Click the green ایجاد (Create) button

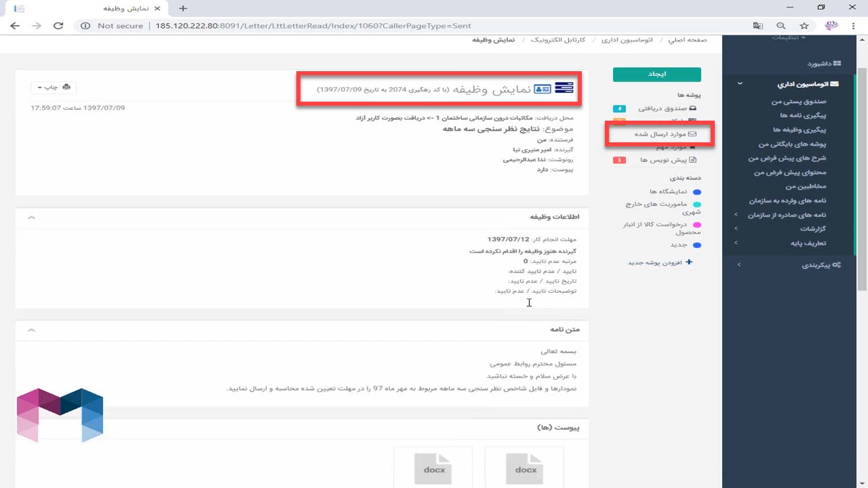[x=656, y=74]
